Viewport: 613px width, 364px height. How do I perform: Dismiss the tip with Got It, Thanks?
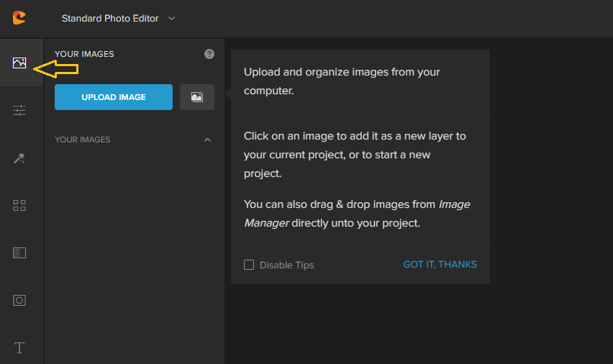tap(440, 265)
